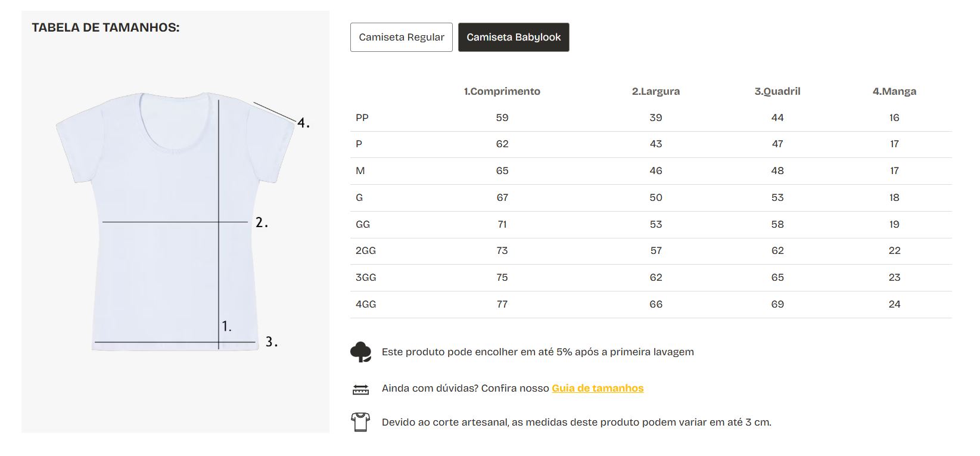Screen dimensions: 980x456
Task: Click the shrinkage warning cotton icon
Action: [x=360, y=352]
